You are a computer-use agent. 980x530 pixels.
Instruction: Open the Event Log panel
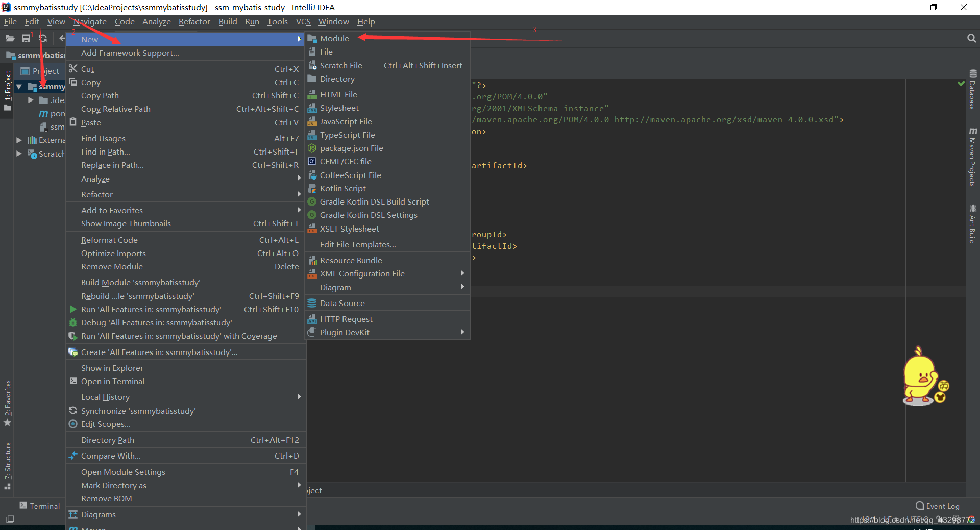[x=938, y=506]
